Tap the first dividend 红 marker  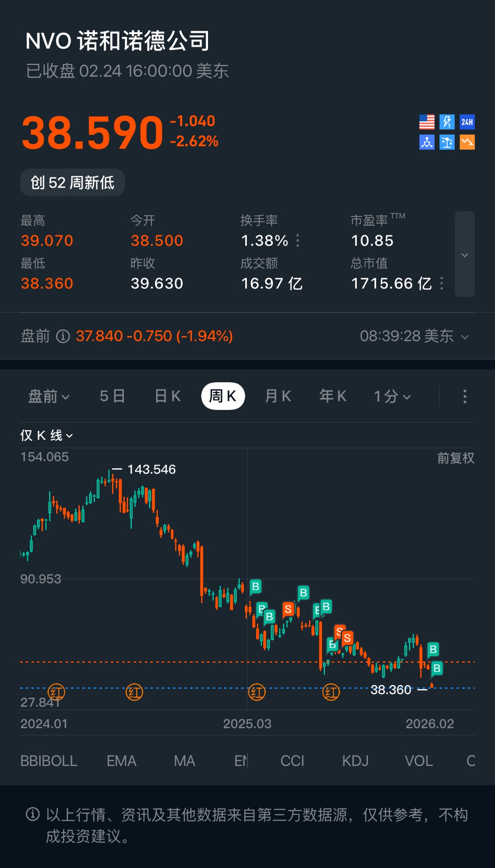tap(57, 692)
